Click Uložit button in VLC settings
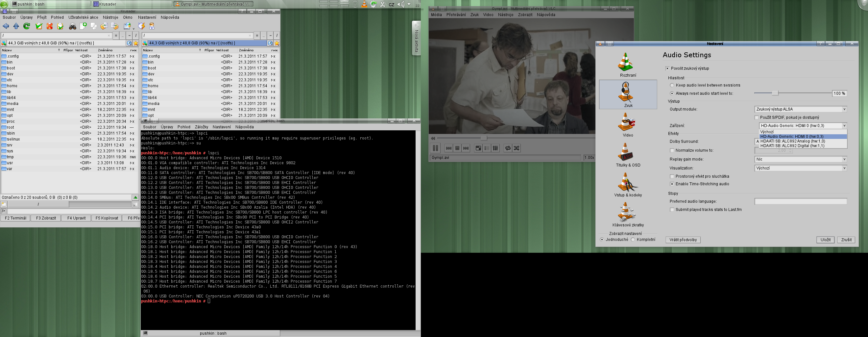Image resolution: width=868 pixels, height=337 pixels. point(825,240)
